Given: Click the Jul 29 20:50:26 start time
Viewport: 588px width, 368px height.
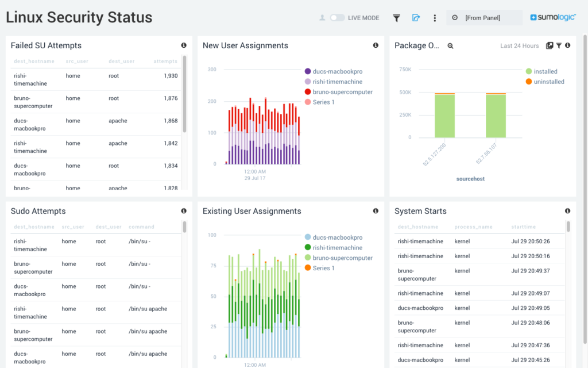Looking at the screenshot, I should (530, 241).
